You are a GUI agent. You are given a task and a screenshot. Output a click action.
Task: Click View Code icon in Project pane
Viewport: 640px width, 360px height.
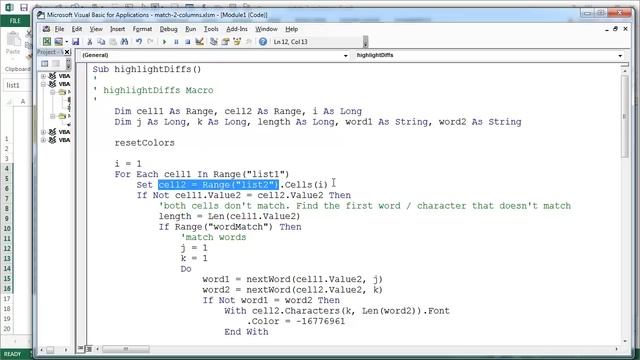click(x=44, y=63)
